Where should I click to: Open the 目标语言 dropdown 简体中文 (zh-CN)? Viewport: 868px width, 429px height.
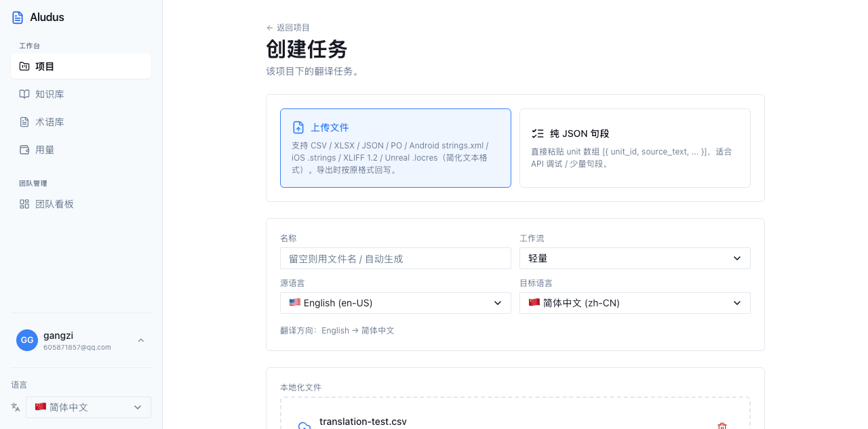[x=635, y=303]
